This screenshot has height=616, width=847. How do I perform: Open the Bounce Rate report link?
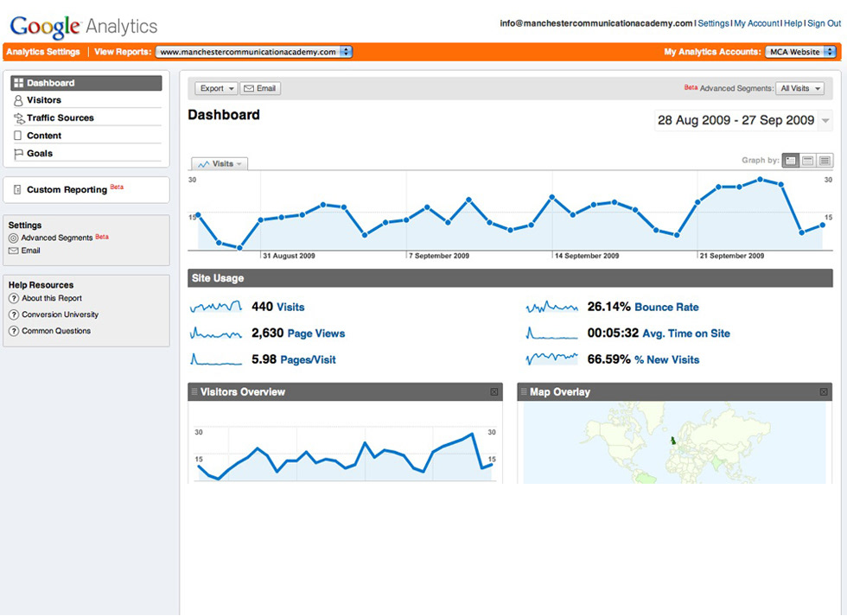[x=666, y=308]
